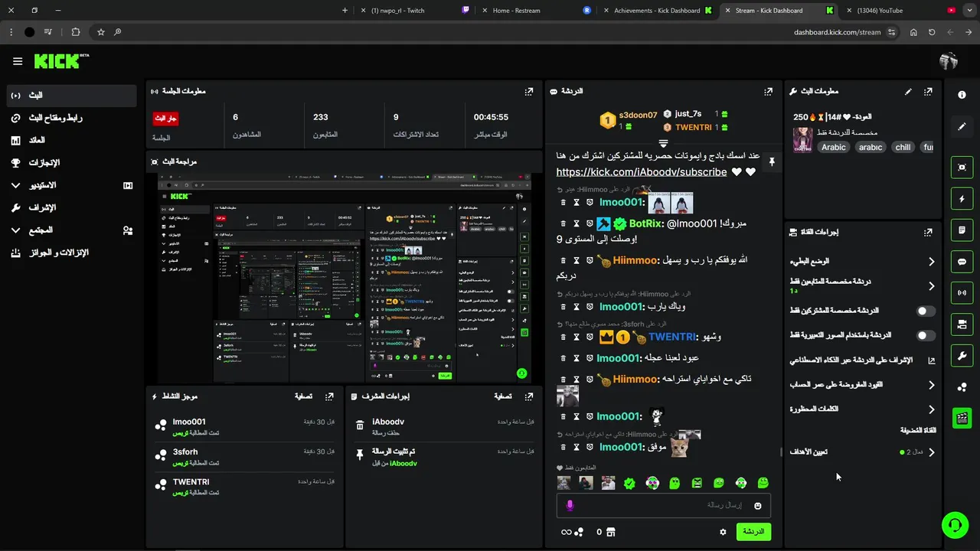This screenshot has width=980, height=551.
Task: Pop out the موجز النشاط panel
Action: (x=329, y=396)
